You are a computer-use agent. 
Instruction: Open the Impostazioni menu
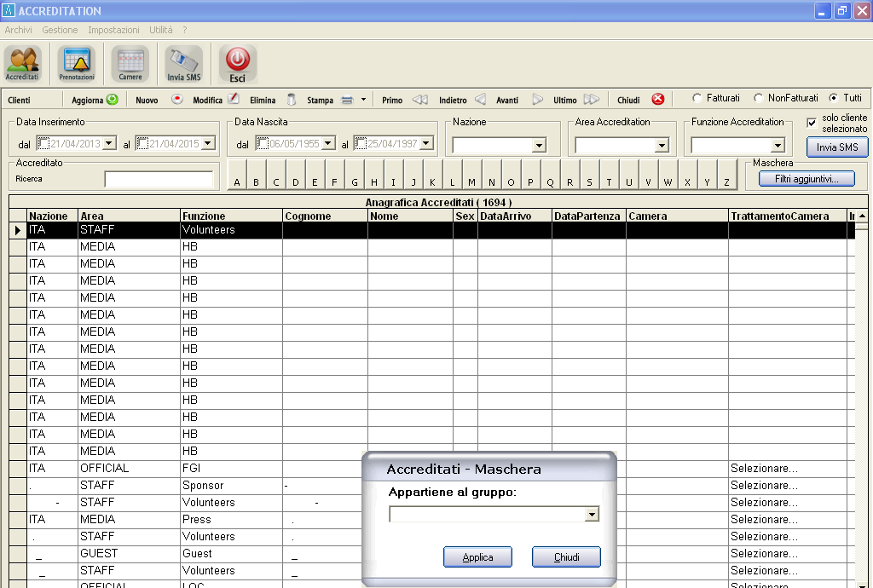113,30
